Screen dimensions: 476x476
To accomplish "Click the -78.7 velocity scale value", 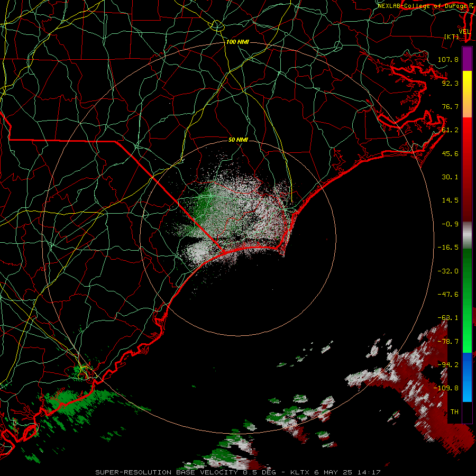I will [x=448, y=341].
